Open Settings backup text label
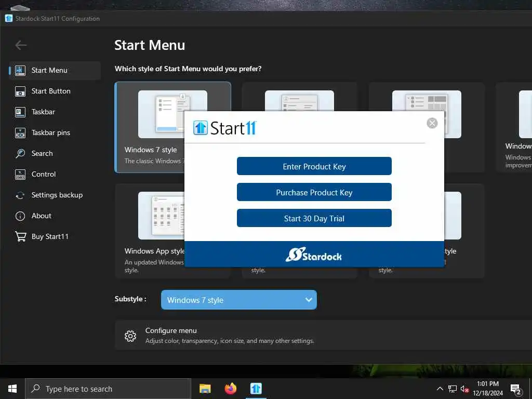The image size is (532, 399). pos(57,195)
